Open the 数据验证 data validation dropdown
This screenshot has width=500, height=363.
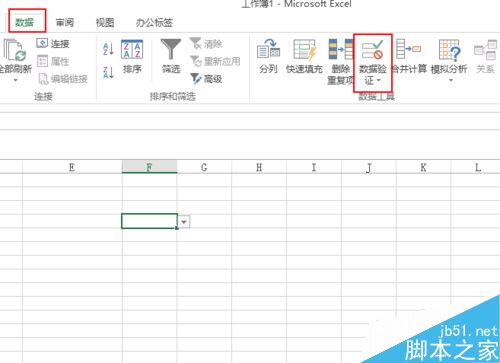(x=373, y=62)
